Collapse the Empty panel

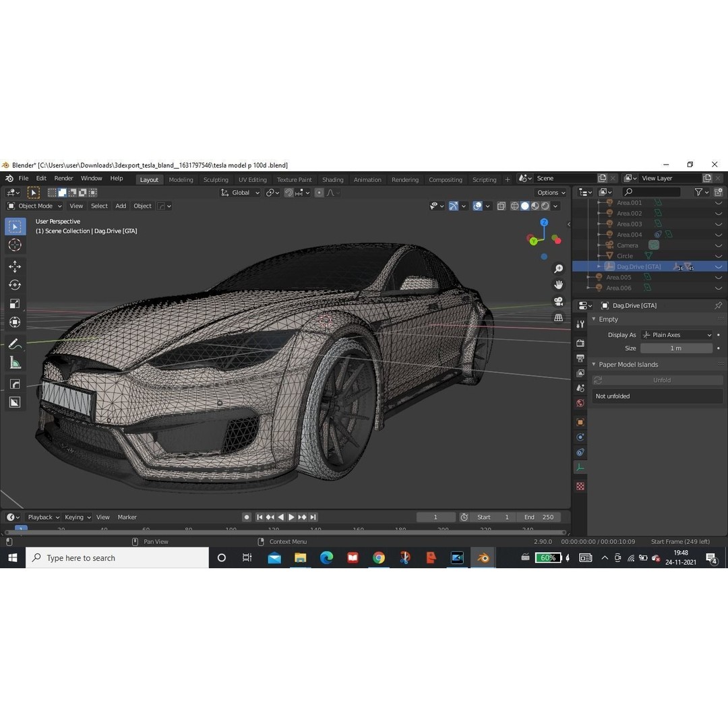pos(594,319)
